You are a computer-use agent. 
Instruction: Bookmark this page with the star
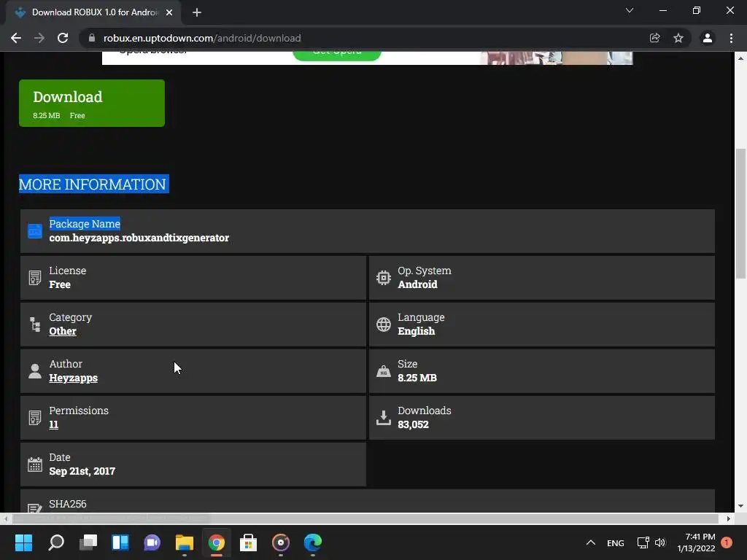[678, 38]
